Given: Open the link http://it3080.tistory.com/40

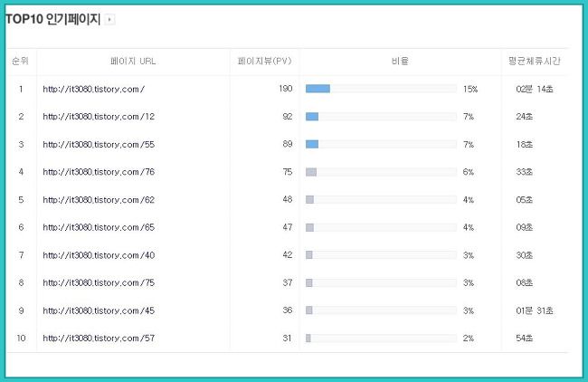Looking at the screenshot, I should [99, 255].
